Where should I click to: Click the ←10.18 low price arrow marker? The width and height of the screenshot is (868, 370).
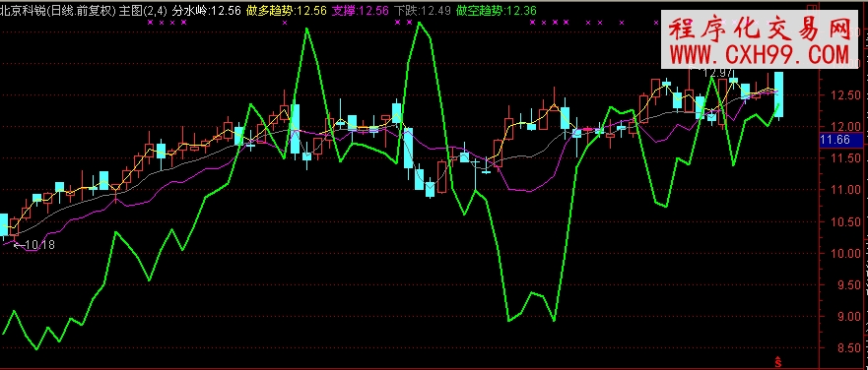point(34,244)
